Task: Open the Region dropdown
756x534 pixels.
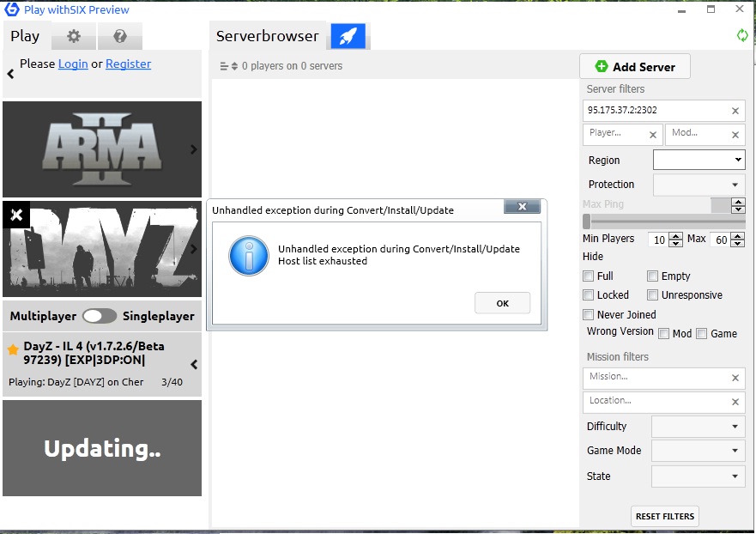Action: (x=699, y=160)
